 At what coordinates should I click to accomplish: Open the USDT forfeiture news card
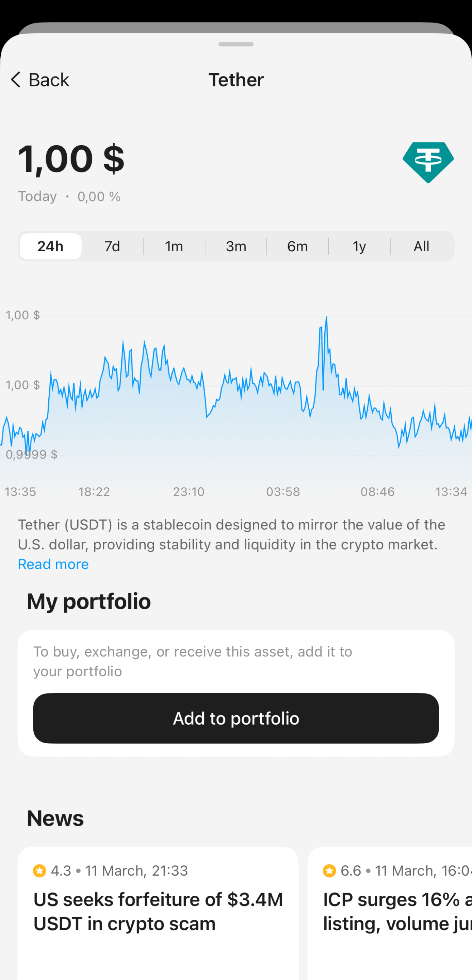pos(158,913)
